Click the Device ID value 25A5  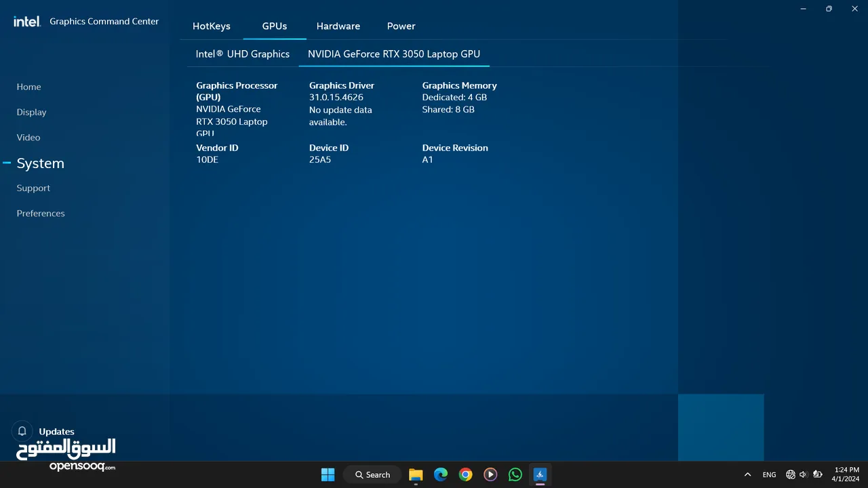point(320,159)
